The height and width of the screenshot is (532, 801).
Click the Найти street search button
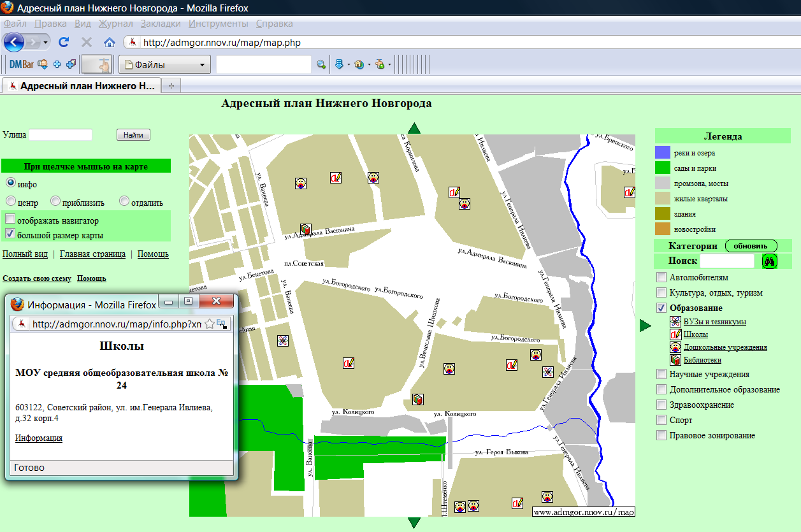(x=133, y=134)
